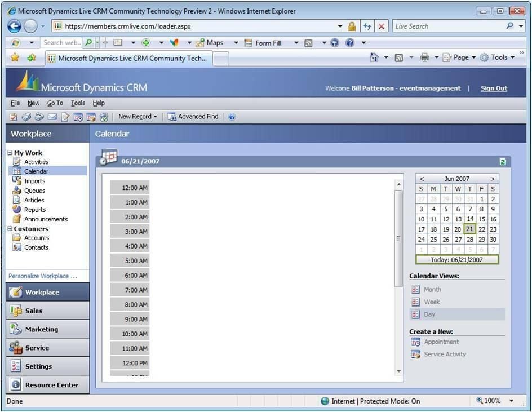Open the Resource Center area
Screen dimensions: 532x412
(47, 385)
